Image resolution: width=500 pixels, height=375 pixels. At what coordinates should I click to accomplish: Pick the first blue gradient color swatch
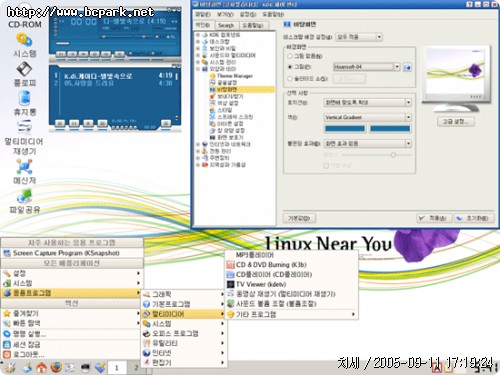point(345,129)
